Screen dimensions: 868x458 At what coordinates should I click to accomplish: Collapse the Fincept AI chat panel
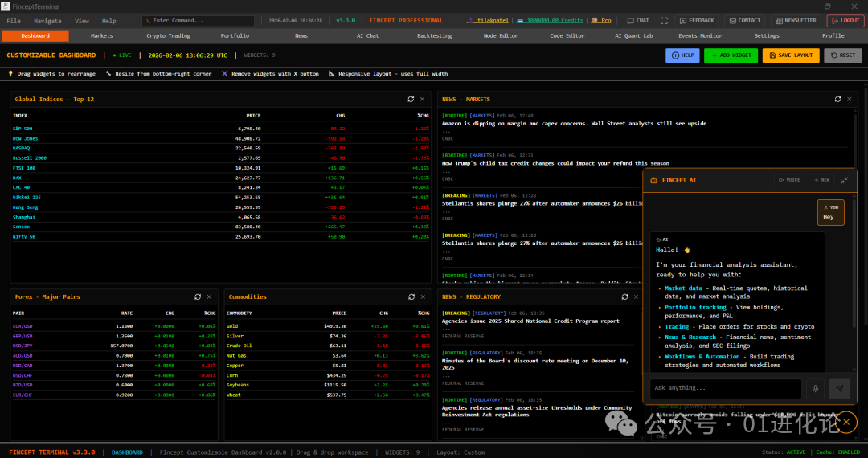click(845, 180)
